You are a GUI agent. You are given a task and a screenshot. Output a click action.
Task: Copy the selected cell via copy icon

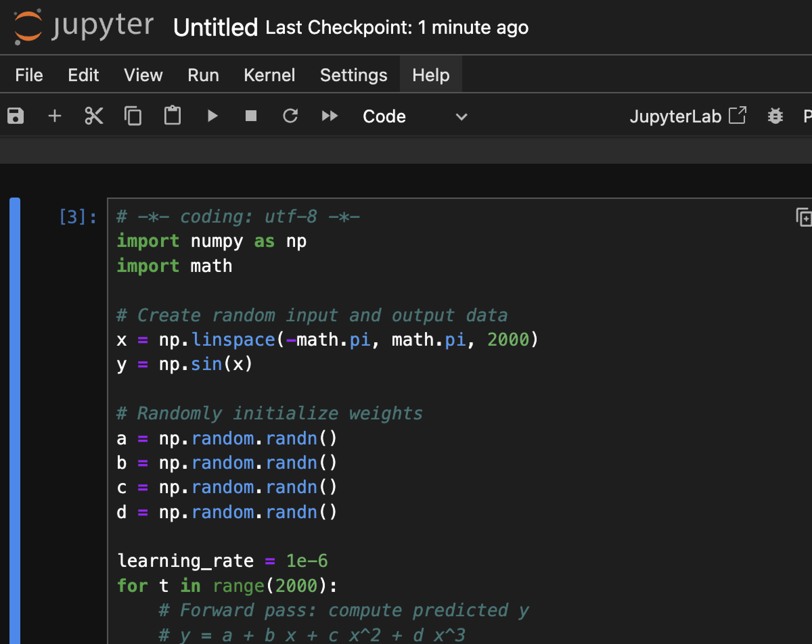pyautogui.click(x=134, y=116)
